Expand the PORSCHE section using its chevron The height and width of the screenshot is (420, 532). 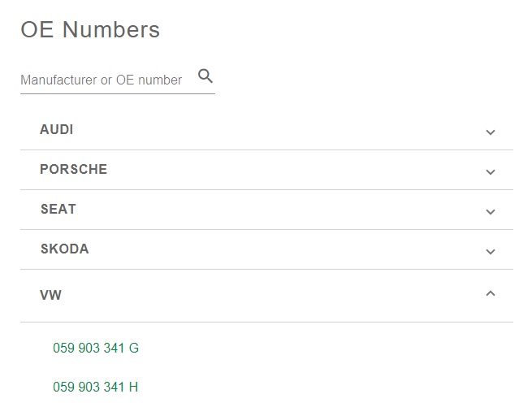pyautogui.click(x=491, y=172)
